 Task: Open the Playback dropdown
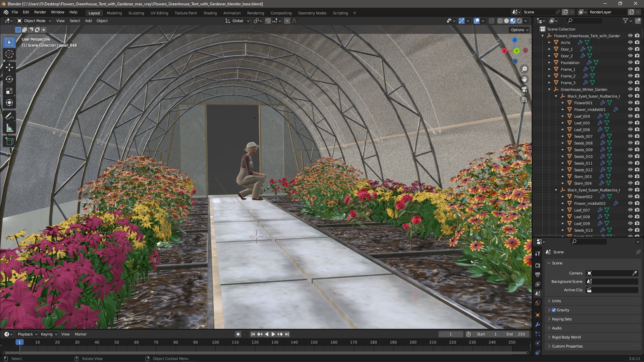pos(27,334)
